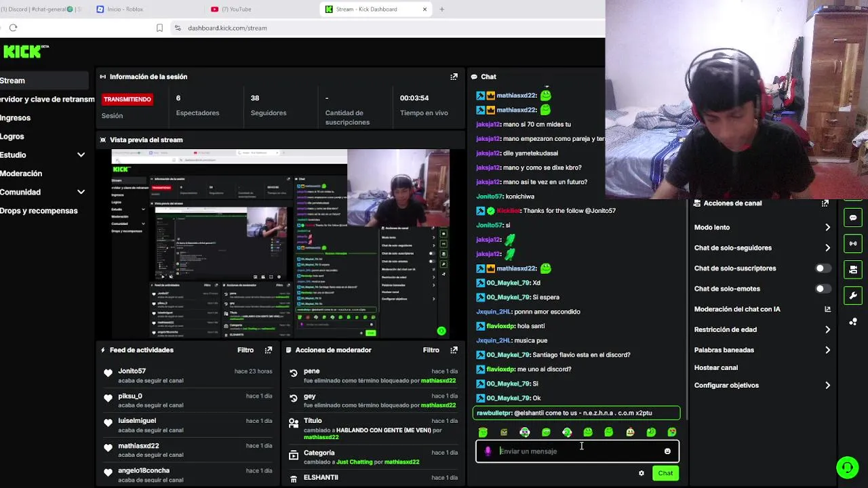This screenshot has width=868, height=488.
Task: Open Moderación del chat con IA link
Action: point(762,310)
